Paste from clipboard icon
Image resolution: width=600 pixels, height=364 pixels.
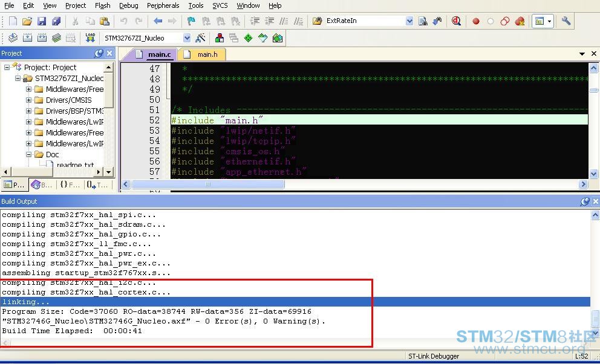105,21
